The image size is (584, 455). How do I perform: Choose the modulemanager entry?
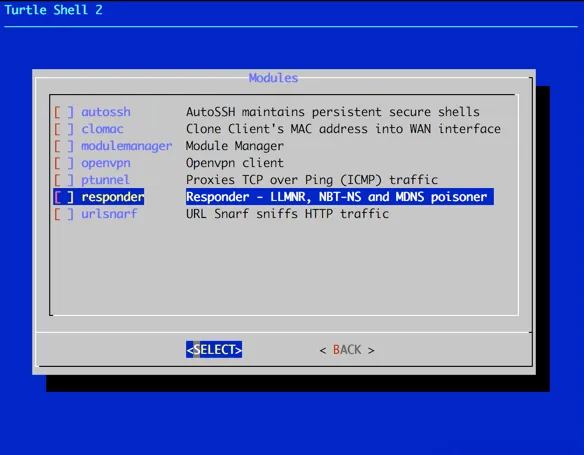pyautogui.click(x=127, y=146)
